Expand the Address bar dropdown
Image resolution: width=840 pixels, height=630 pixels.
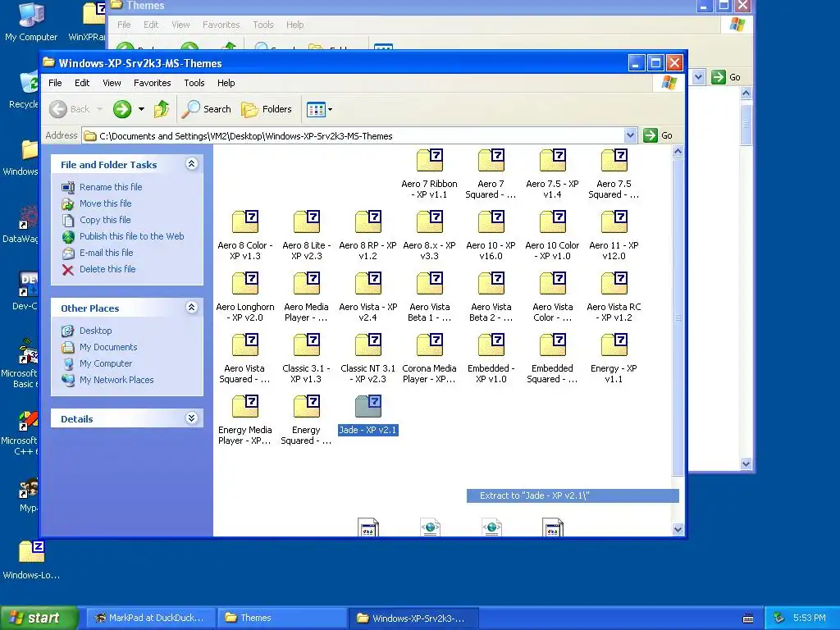(631, 135)
